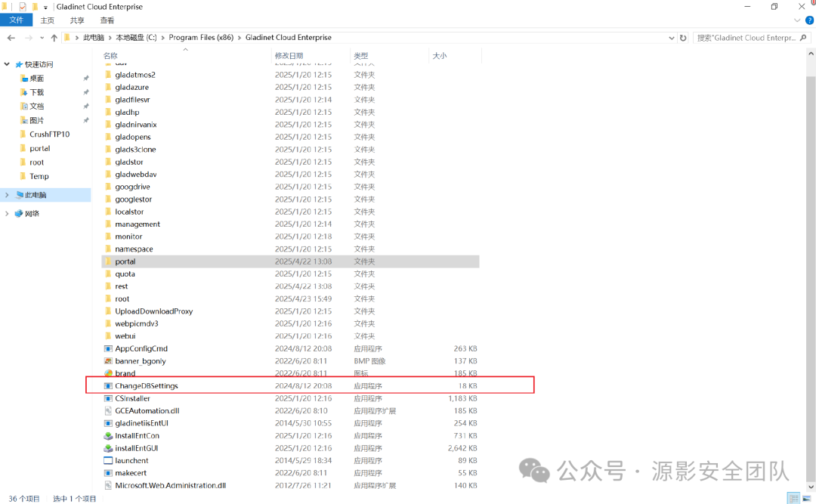
Task: Go up one folder level arrow
Action: [54, 38]
